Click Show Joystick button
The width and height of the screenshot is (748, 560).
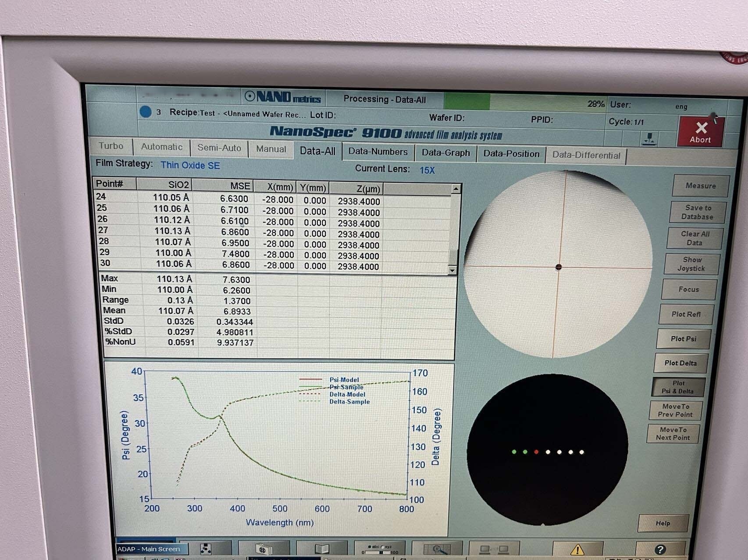691,264
